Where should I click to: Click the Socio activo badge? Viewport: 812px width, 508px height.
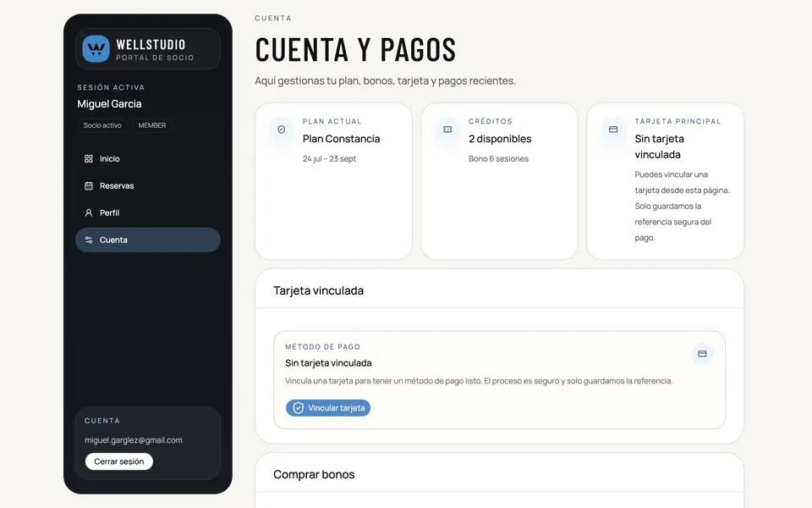[x=102, y=125]
